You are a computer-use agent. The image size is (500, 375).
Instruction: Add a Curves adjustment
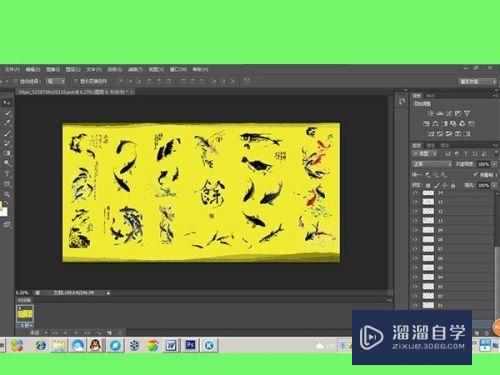point(449,113)
